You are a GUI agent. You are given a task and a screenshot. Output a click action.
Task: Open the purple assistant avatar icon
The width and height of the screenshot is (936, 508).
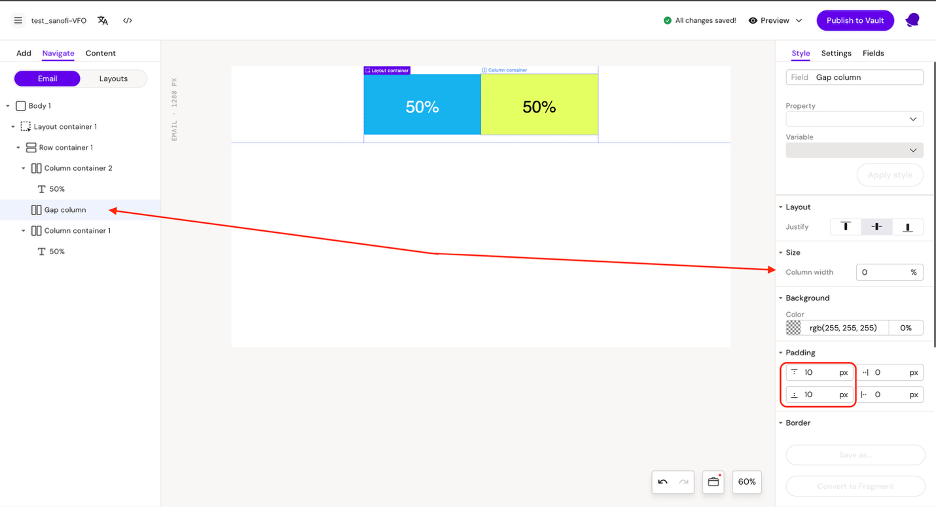912,20
